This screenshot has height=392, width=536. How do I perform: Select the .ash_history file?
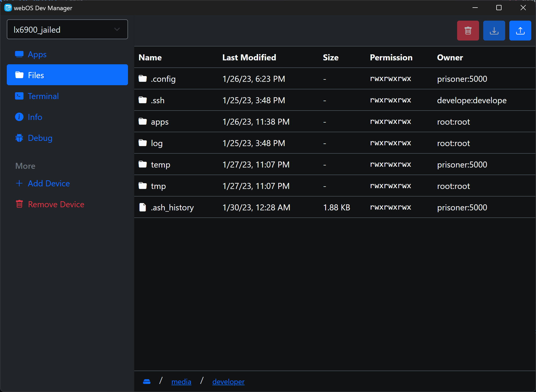[x=172, y=207]
